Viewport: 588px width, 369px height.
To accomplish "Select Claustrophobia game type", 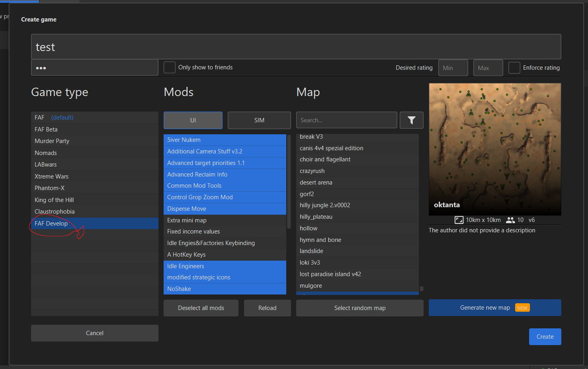I will point(95,212).
